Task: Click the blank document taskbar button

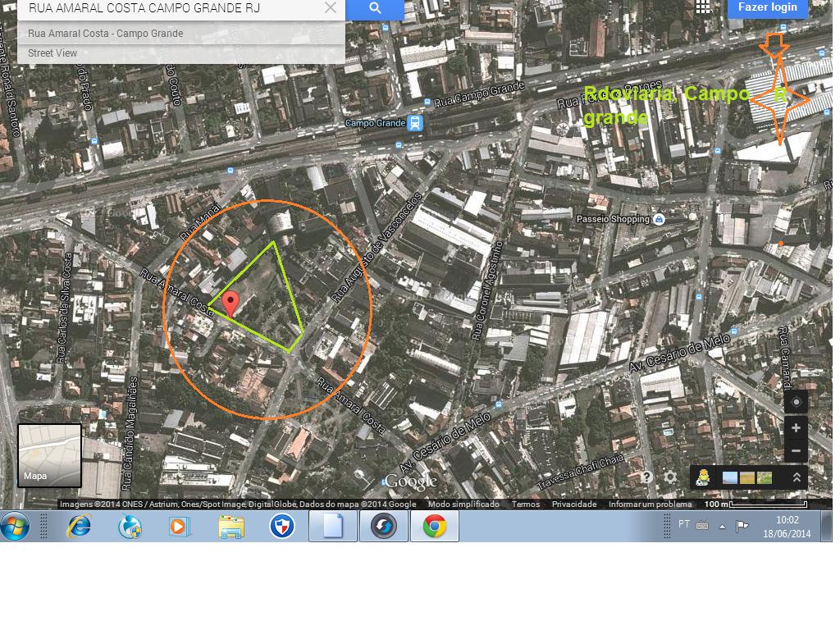Action: click(333, 526)
